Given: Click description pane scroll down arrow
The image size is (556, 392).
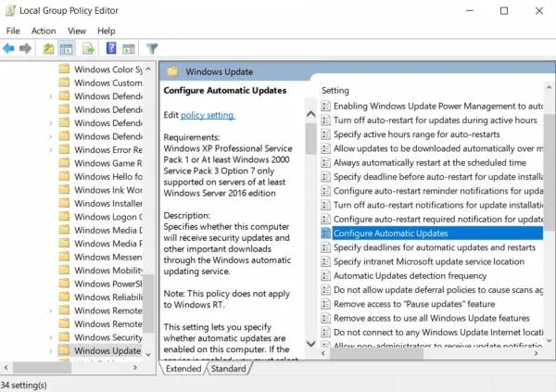Looking at the screenshot, I should (x=311, y=344).
